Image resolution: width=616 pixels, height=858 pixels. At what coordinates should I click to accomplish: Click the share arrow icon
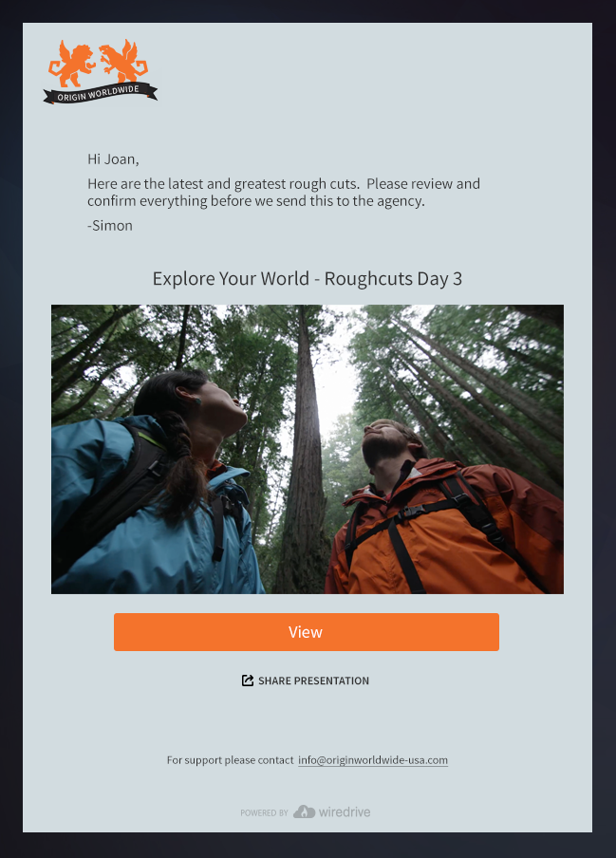(248, 681)
